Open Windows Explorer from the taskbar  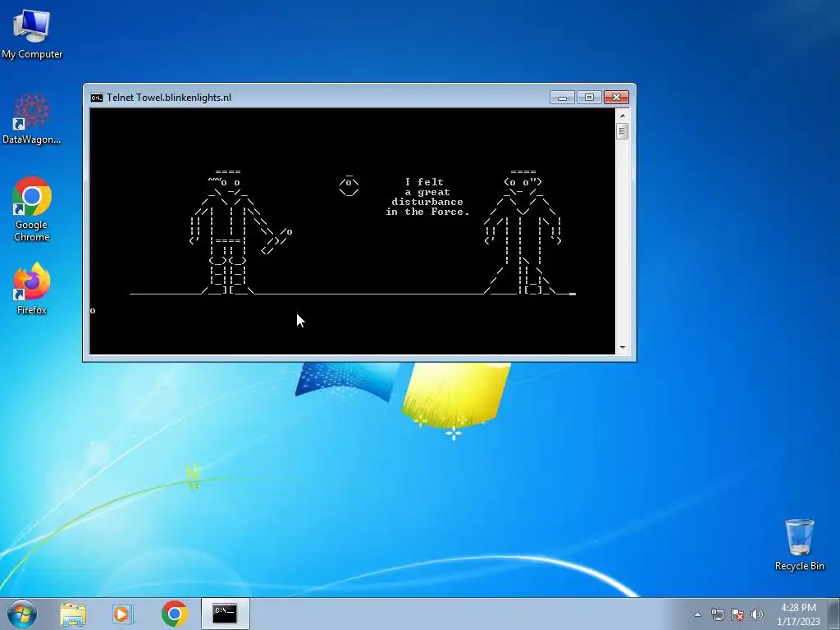(x=73, y=614)
